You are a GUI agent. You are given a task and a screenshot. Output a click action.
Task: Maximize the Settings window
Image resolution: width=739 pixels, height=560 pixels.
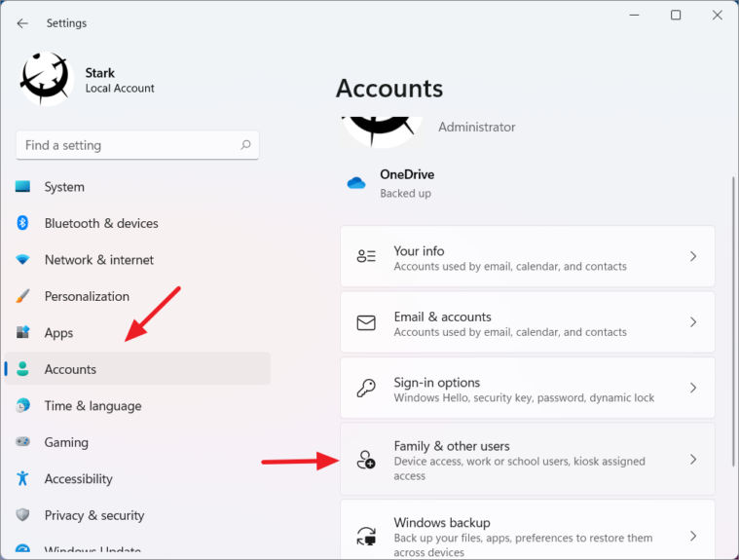coord(676,15)
